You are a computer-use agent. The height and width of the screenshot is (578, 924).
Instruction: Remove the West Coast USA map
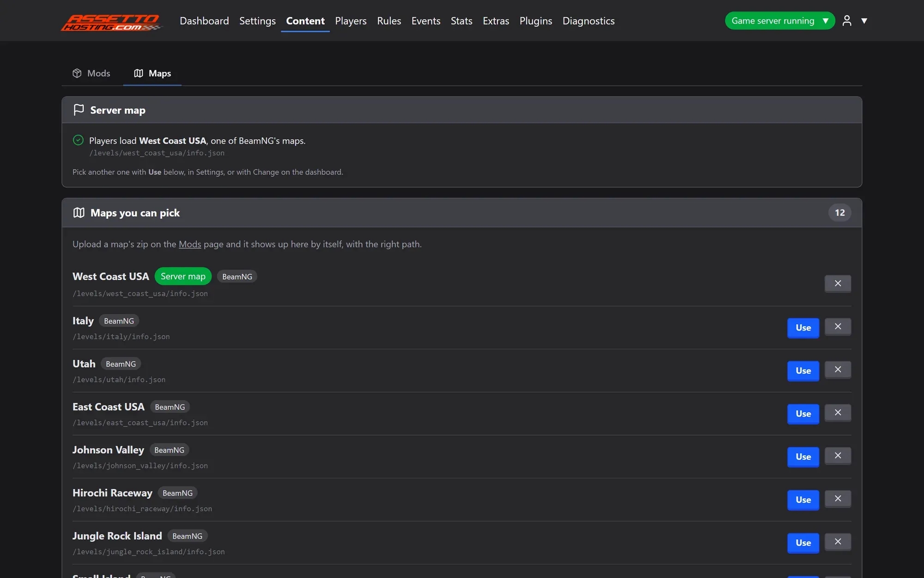(838, 283)
